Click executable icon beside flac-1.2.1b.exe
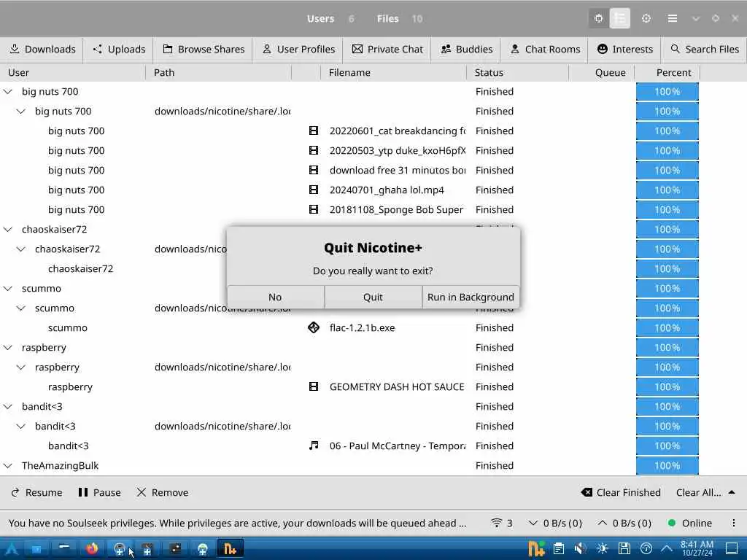This screenshot has height=560, width=747. [314, 327]
